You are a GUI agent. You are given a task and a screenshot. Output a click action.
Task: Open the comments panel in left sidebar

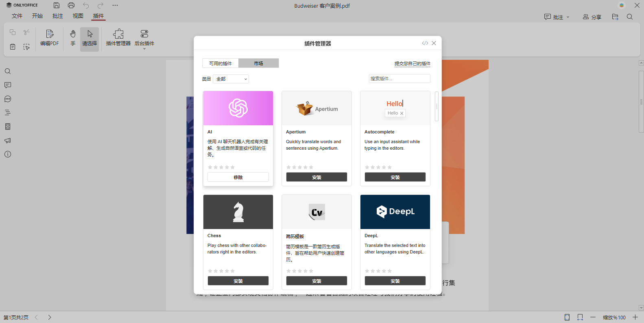(8, 85)
